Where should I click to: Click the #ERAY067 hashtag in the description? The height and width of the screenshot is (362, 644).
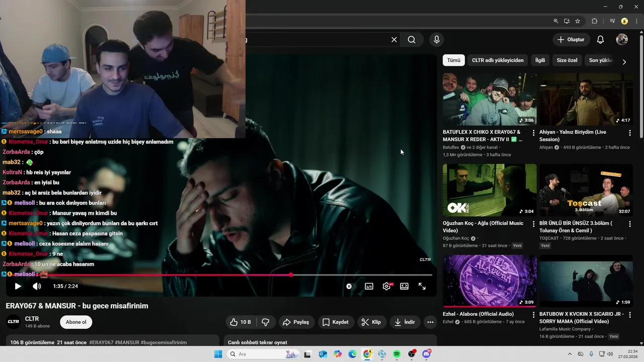point(101,342)
